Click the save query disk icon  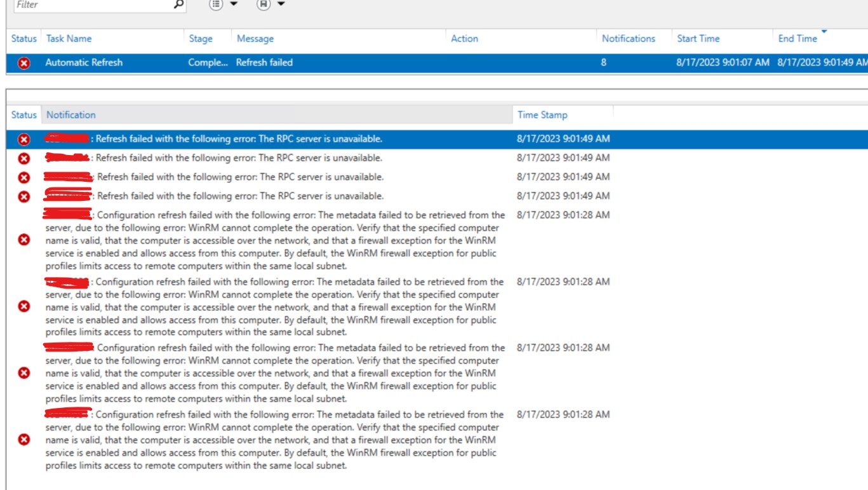[264, 4]
